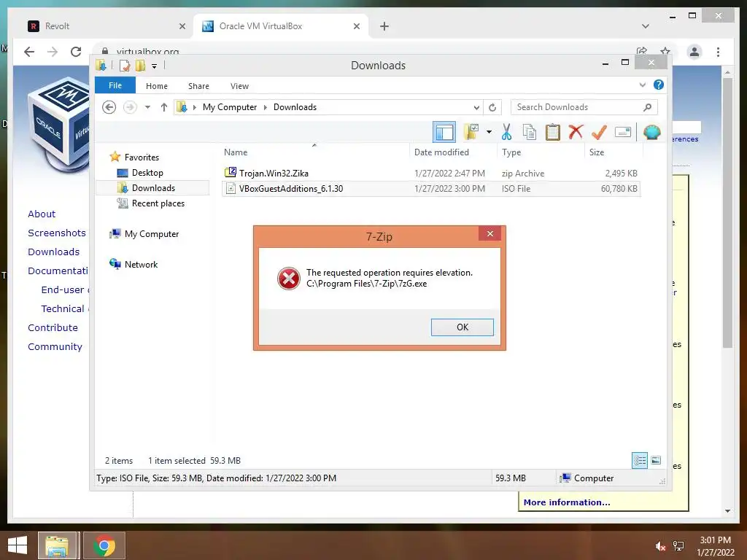Sort by Date modified column header
The width and height of the screenshot is (747, 560).
452,152
